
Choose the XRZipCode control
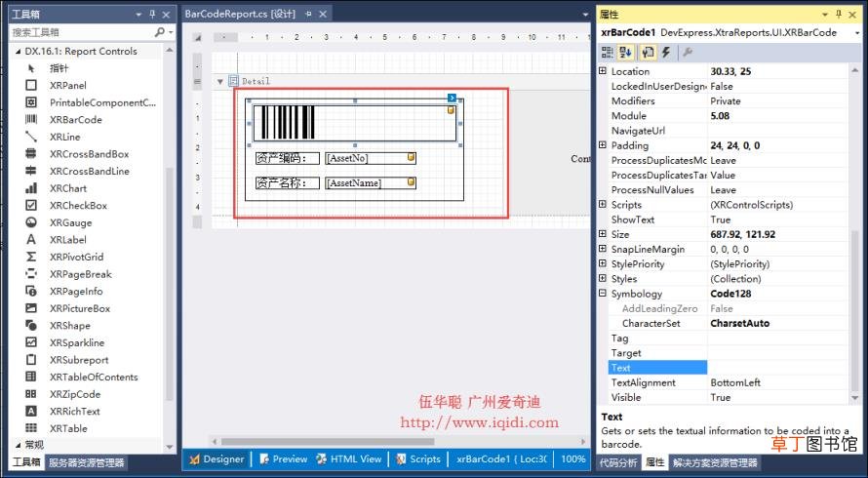75,394
